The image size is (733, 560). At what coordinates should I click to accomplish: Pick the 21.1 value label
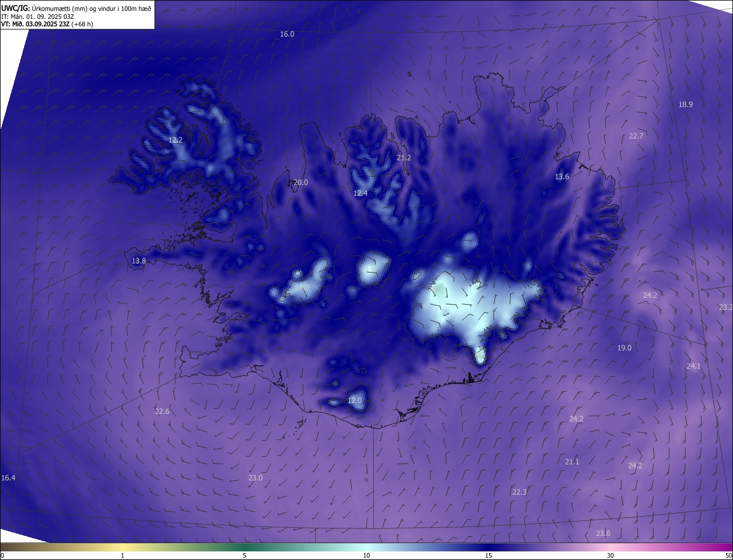point(572,462)
